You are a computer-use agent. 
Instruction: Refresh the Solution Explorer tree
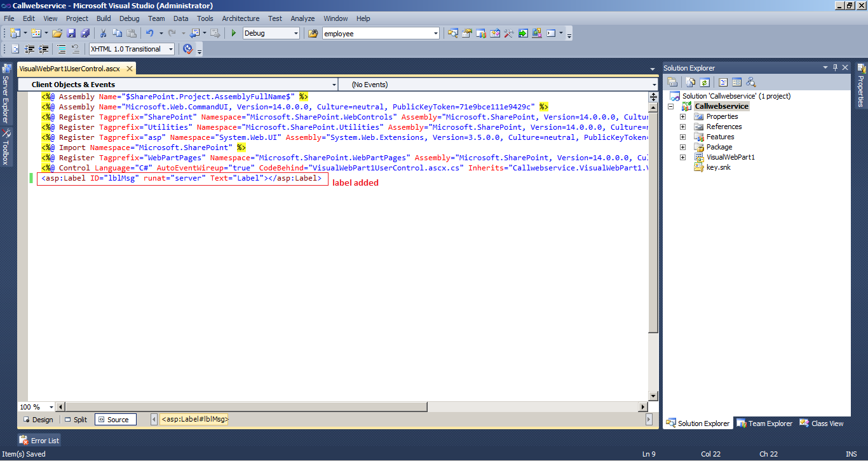click(705, 82)
